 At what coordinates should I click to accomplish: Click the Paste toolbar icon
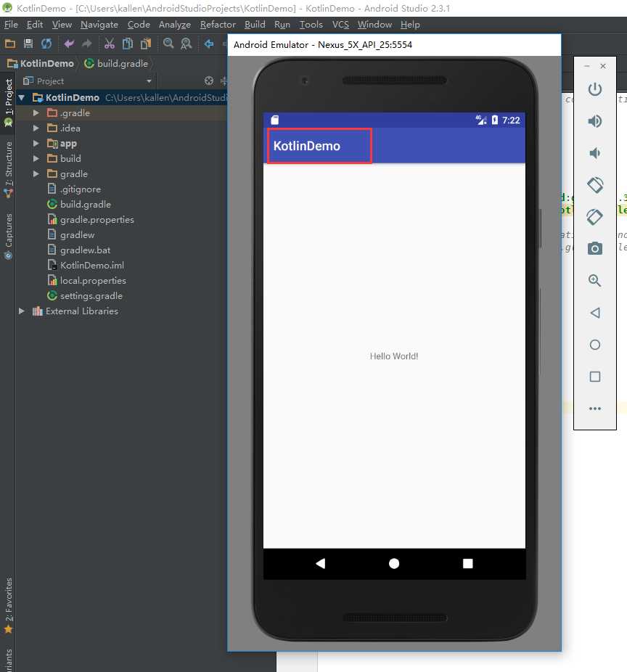tap(146, 44)
